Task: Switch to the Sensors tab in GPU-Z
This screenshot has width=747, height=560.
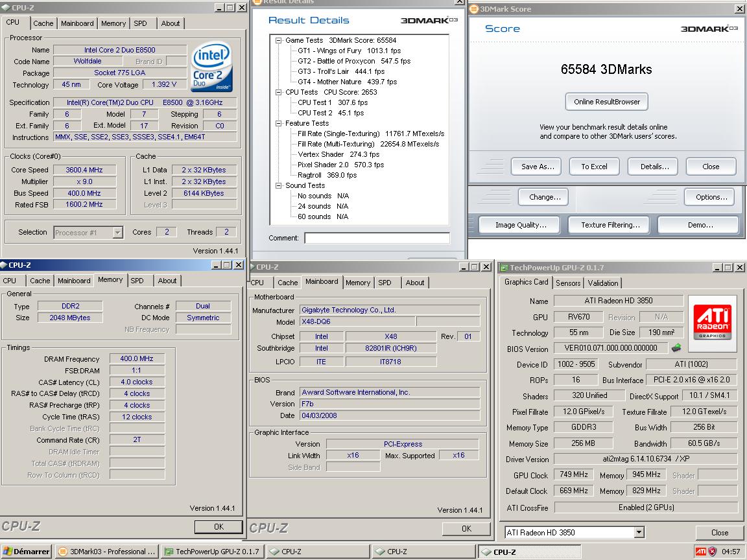Action: click(568, 283)
